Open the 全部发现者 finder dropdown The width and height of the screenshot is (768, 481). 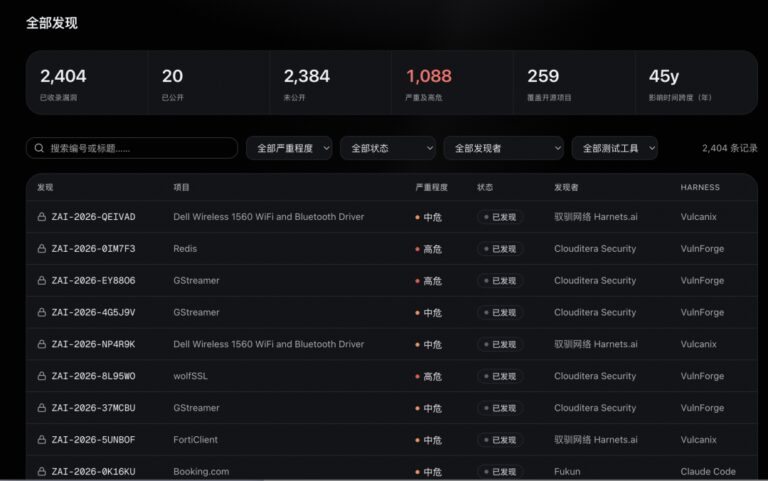pos(504,148)
